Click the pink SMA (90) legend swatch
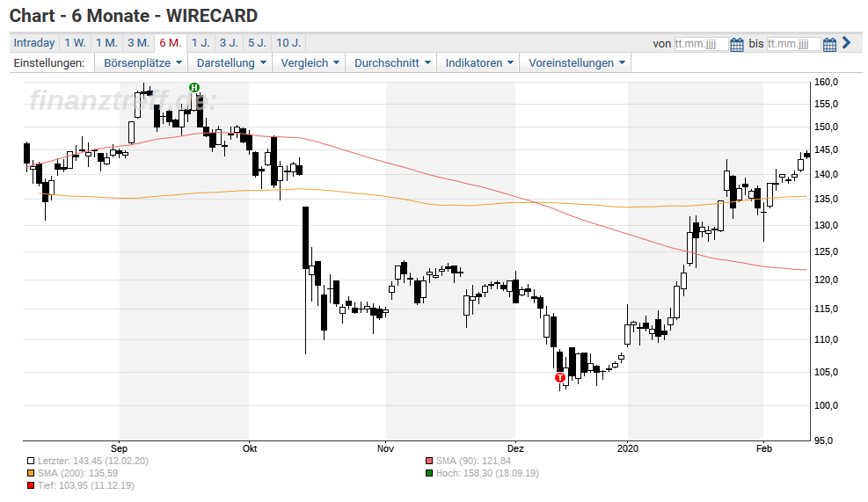The width and height of the screenshot is (868, 502). [429, 461]
